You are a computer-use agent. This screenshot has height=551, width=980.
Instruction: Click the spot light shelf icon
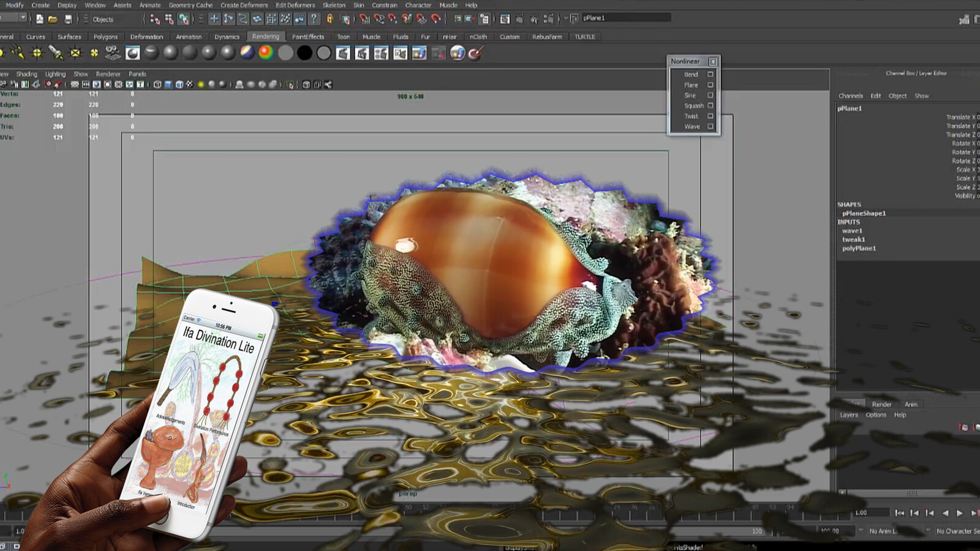pyautogui.click(x=56, y=53)
